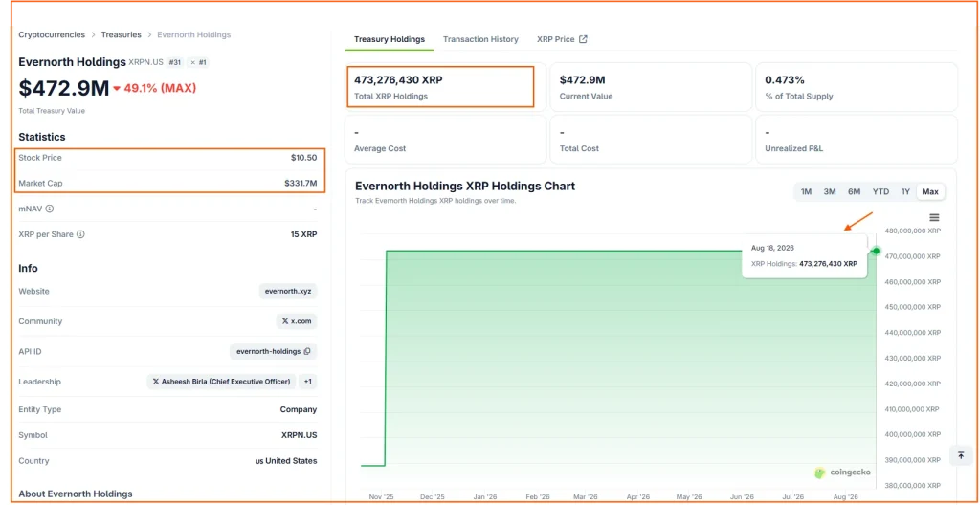Click the About Evernorth Holdings heading
The height and width of the screenshot is (505, 980).
(76, 494)
